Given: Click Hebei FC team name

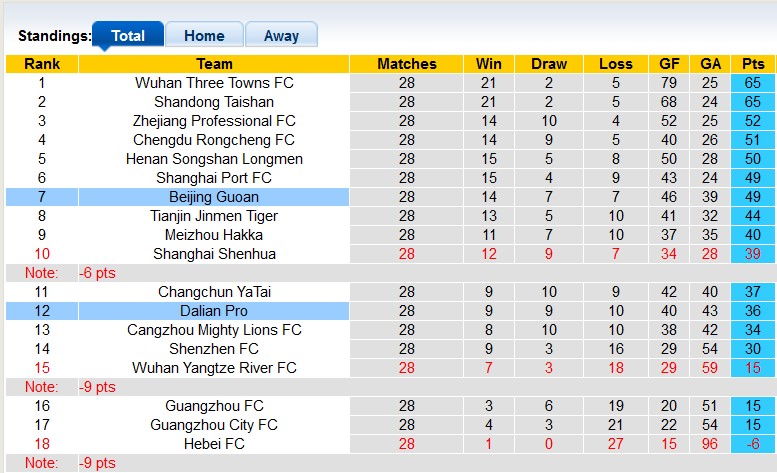Looking at the screenshot, I should [214, 444].
